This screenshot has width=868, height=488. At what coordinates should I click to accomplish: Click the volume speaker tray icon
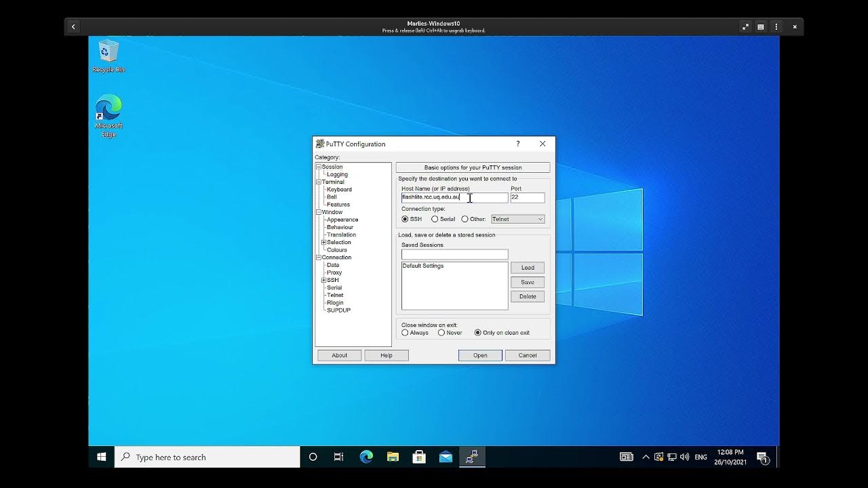[685, 457]
